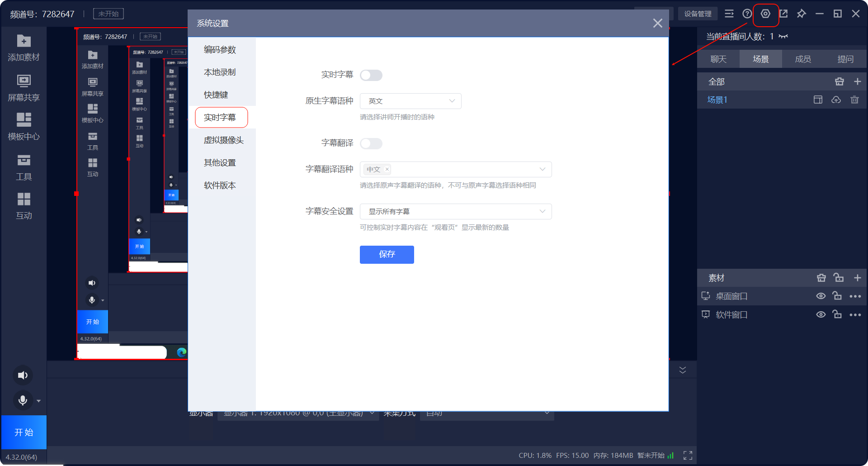Viewport: 868px width, 466px height.
Task: Switch to the 成员 tab
Action: click(803, 59)
